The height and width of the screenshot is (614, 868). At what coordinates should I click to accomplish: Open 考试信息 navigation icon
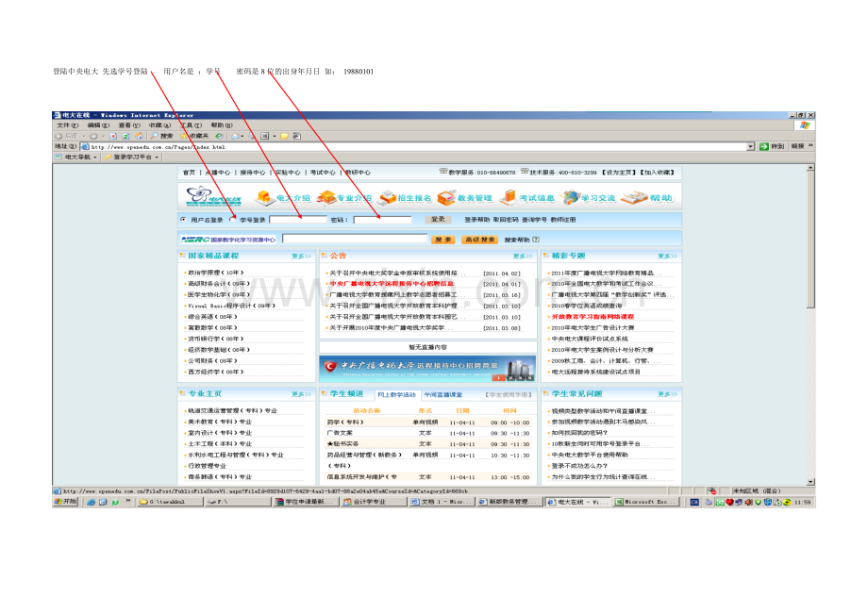(526, 197)
